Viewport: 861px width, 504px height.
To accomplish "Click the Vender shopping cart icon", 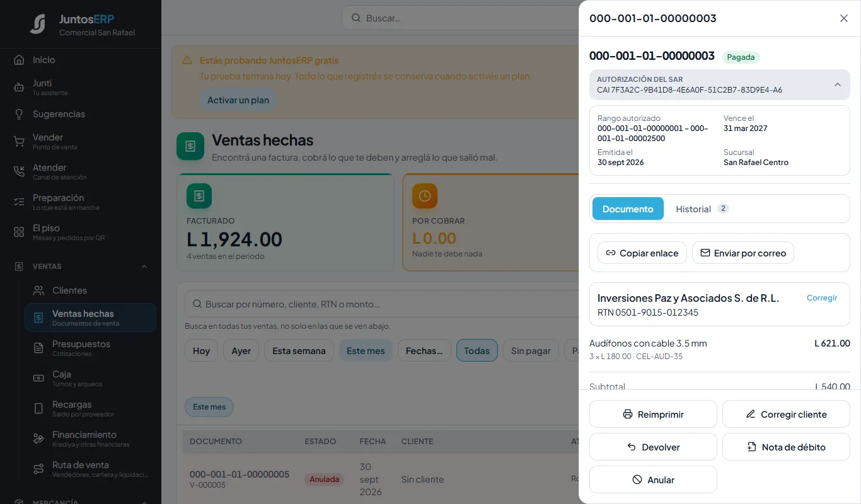I will click(x=19, y=142).
